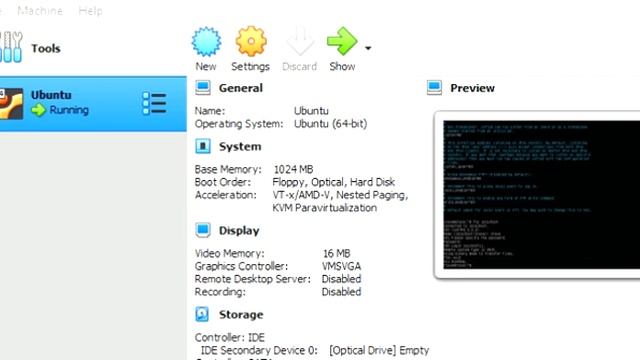Open the Machine menu

tap(40, 11)
